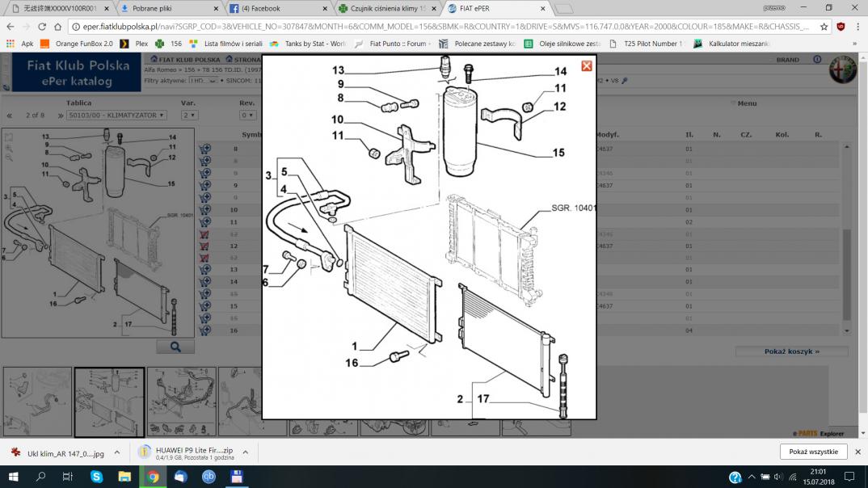Image resolution: width=868 pixels, height=488 pixels.
Task: Expand options for Ukl klim_AR jpg download
Action: pyautogui.click(x=117, y=452)
